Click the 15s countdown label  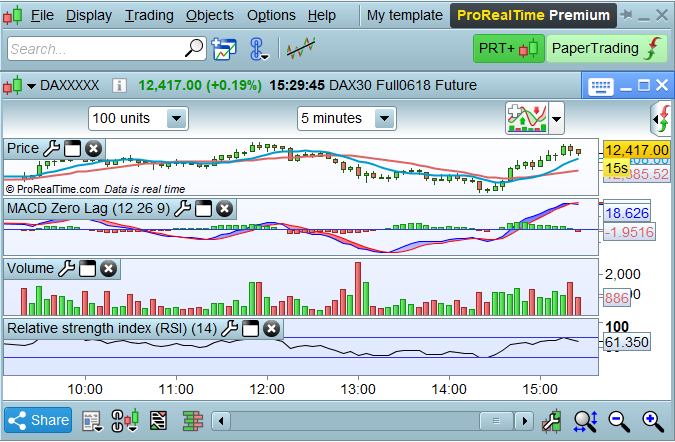point(617,168)
